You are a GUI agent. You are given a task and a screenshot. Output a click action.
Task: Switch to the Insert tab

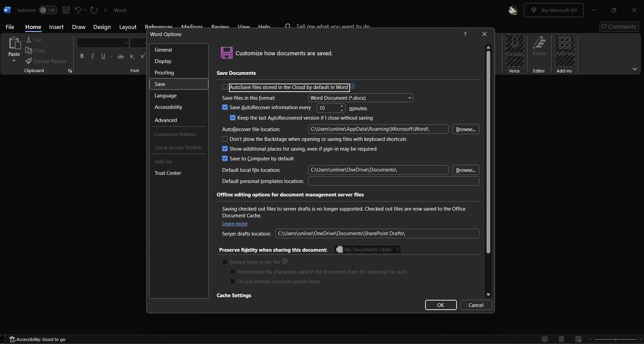[x=56, y=27]
